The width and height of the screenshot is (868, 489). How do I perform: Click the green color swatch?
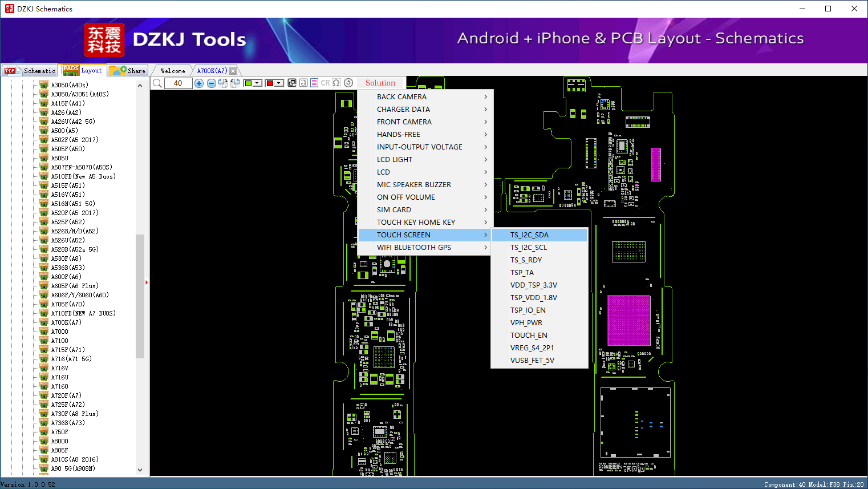248,83
